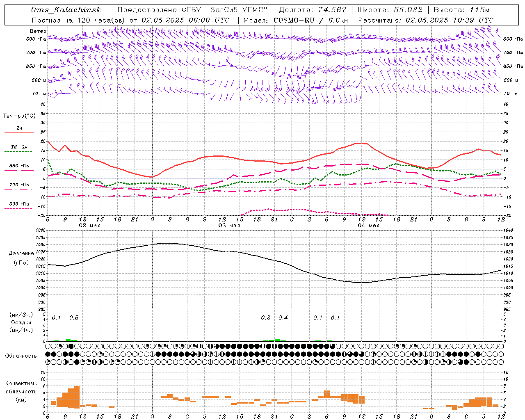Click the (мм/3ч.) precipitation unit label
Image resolution: width=525 pixels, height=420 pixels.
click(x=21, y=315)
